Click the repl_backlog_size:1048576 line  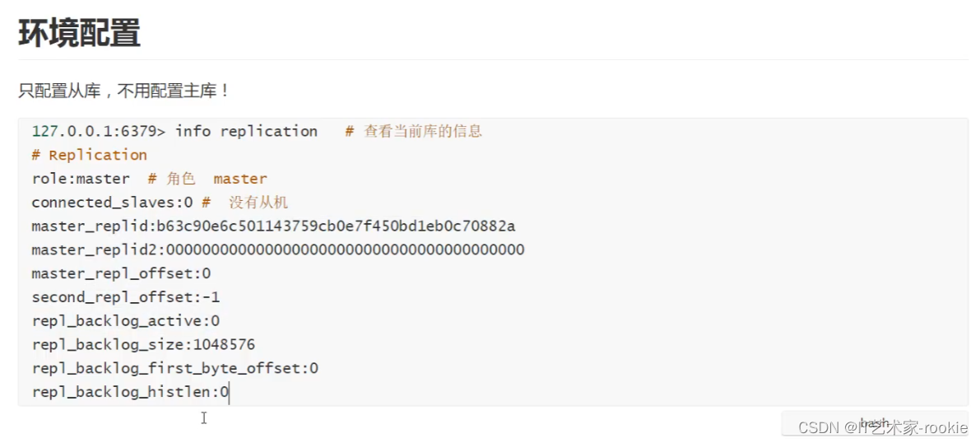point(143,344)
